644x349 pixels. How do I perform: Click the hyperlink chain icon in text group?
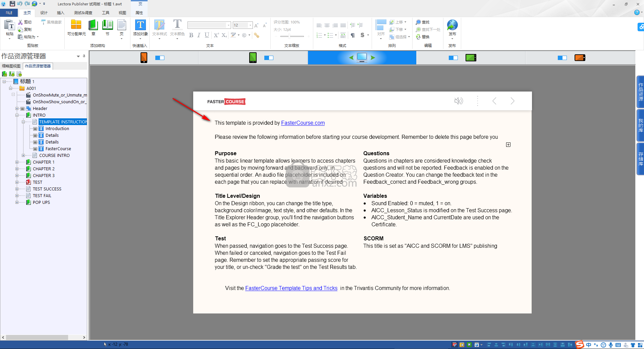click(257, 35)
